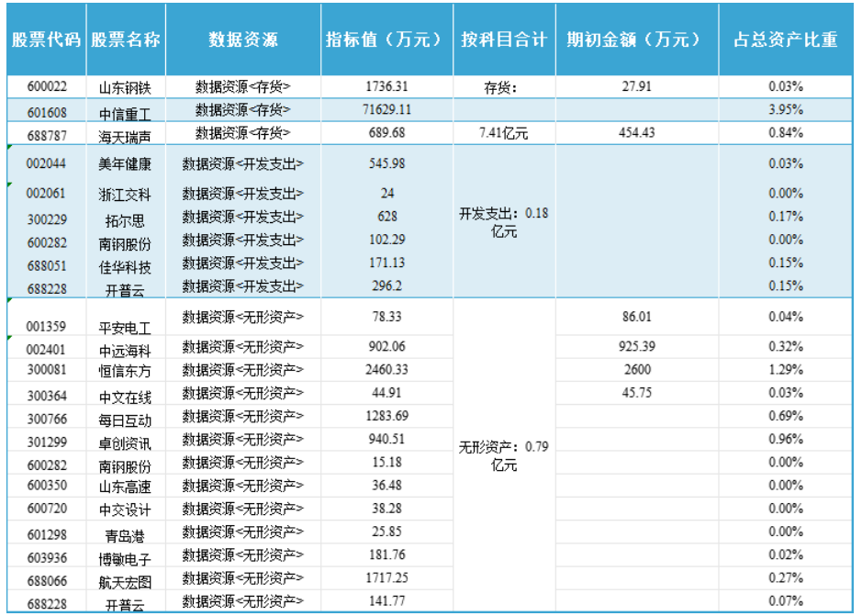Select the 无形资产：0.79亿元 merged cell

click(x=503, y=456)
